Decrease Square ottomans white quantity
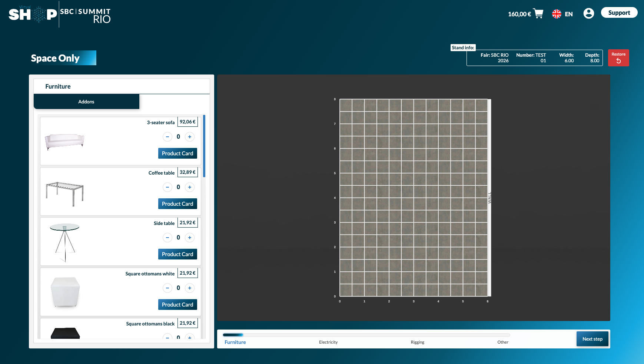 click(167, 288)
